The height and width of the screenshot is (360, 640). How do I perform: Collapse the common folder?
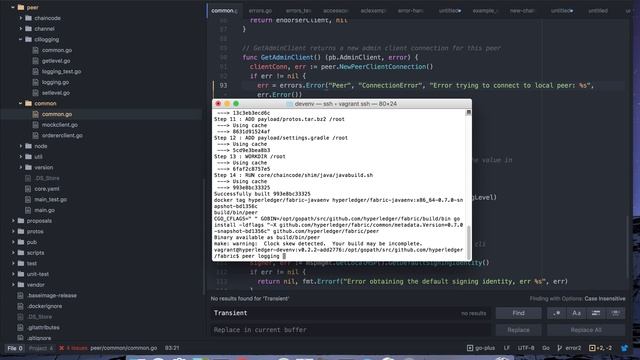point(21,103)
